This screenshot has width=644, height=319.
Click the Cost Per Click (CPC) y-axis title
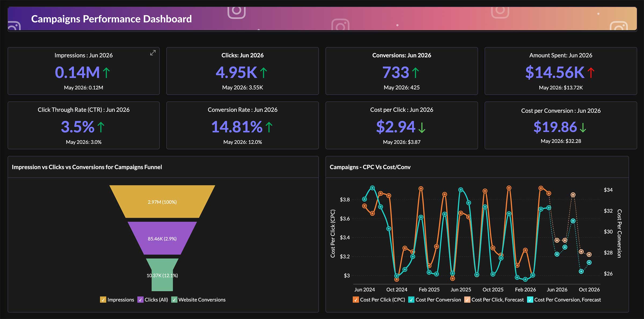coord(333,233)
